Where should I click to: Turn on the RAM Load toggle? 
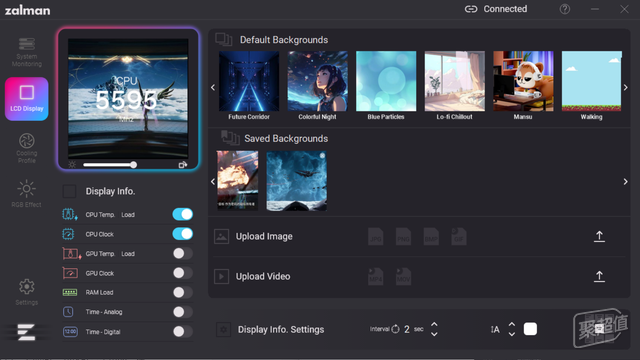pos(182,292)
